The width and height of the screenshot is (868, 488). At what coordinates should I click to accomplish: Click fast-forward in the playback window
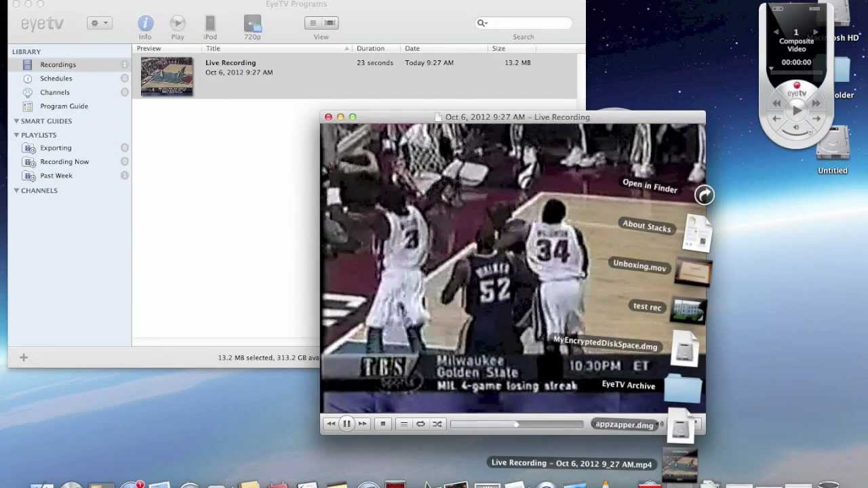tap(362, 424)
